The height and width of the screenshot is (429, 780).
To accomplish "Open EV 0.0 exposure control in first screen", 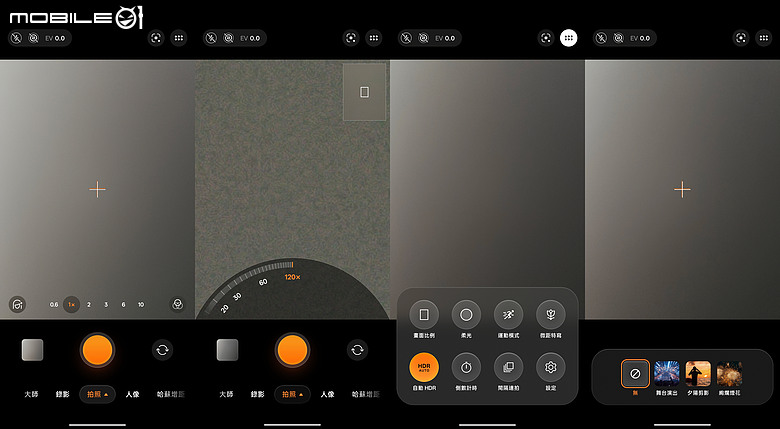I will [x=55, y=38].
